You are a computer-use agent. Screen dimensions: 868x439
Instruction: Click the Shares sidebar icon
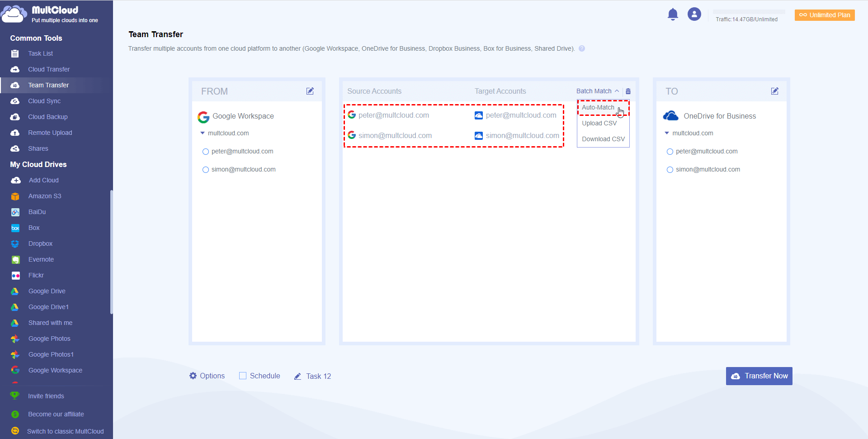(x=15, y=148)
